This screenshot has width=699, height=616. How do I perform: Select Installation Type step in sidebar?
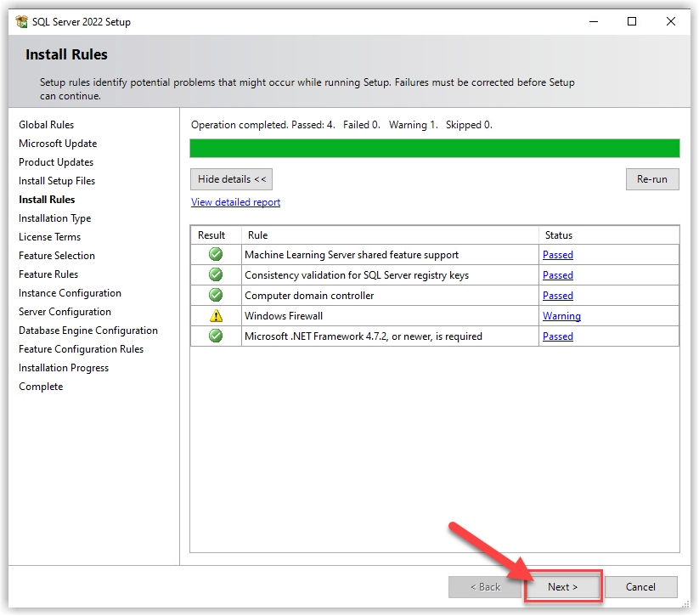point(55,218)
